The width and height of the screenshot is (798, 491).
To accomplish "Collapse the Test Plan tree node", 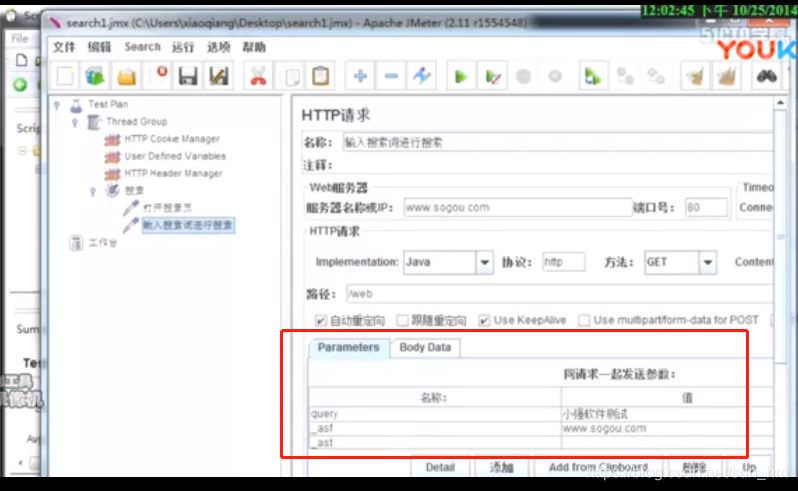I will coord(57,105).
